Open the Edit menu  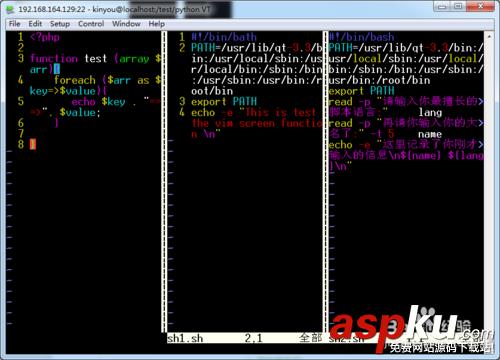tap(35, 24)
